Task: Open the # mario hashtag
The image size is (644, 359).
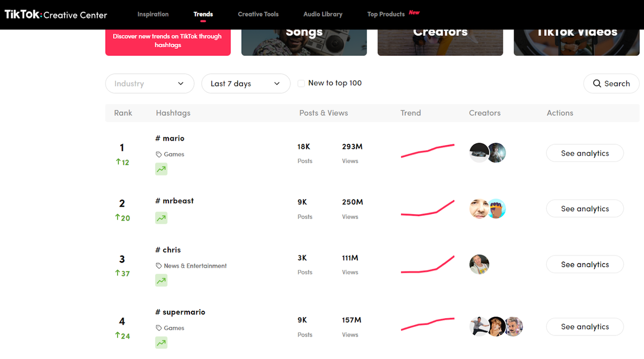Action: coord(170,138)
